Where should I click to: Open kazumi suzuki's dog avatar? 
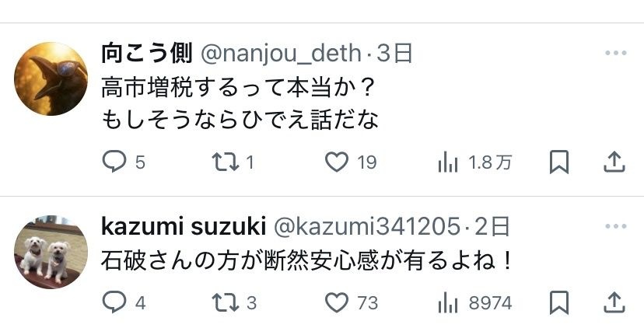(x=51, y=253)
